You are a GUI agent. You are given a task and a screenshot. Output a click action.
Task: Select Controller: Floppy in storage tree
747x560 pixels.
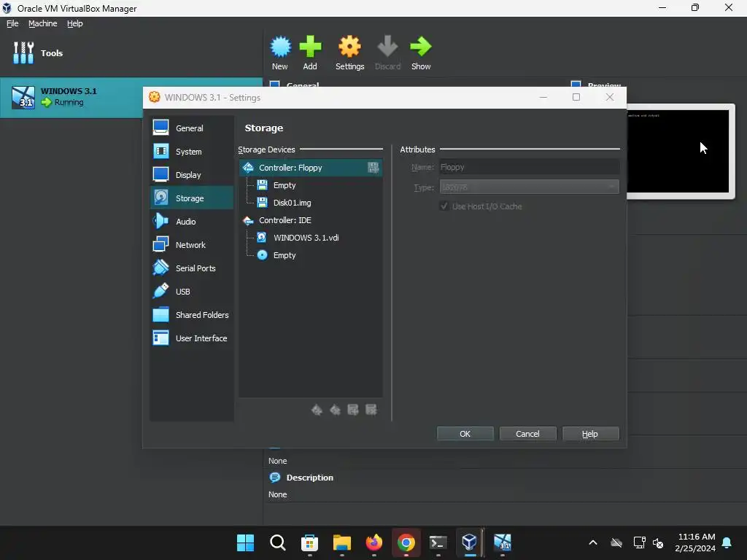[x=311, y=168]
